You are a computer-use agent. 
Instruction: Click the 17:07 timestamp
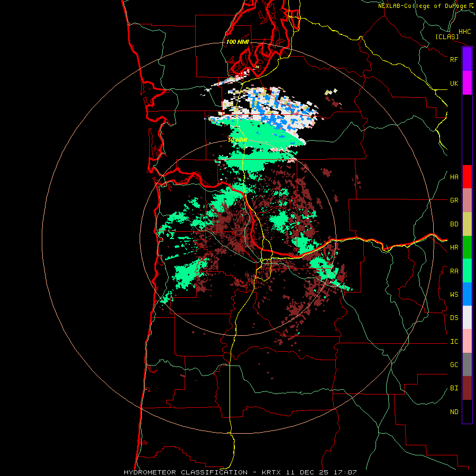pyautogui.click(x=345, y=472)
